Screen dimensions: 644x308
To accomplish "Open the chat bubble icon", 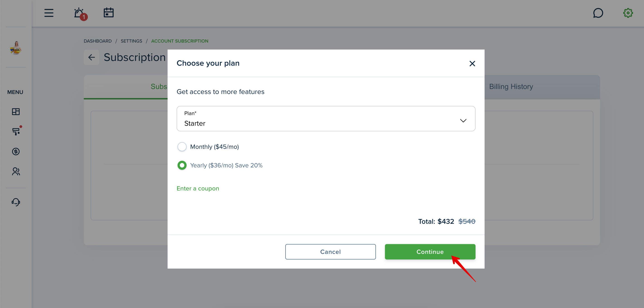I will click(x=598, y=13).
